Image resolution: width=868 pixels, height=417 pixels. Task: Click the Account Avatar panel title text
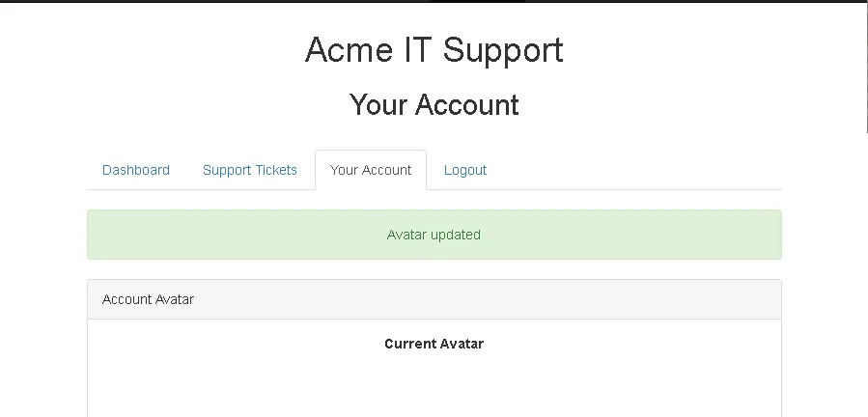click(148, 299)
